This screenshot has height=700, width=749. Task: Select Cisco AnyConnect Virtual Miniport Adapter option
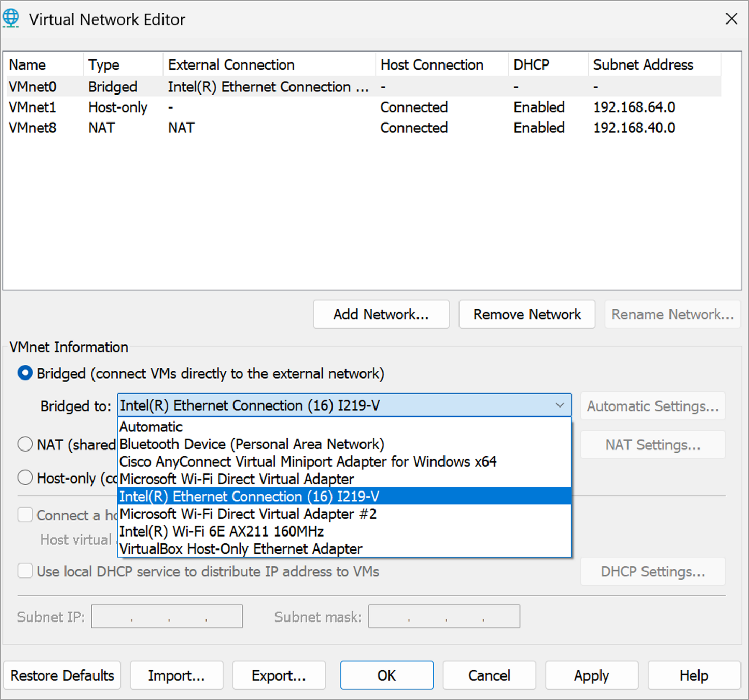pos(307,462)
